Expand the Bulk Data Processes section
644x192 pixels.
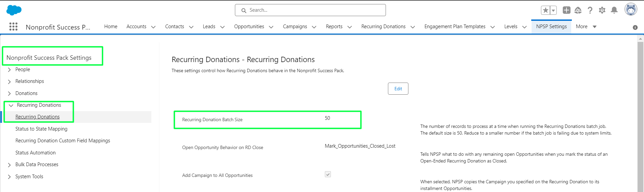coord(9,165)
